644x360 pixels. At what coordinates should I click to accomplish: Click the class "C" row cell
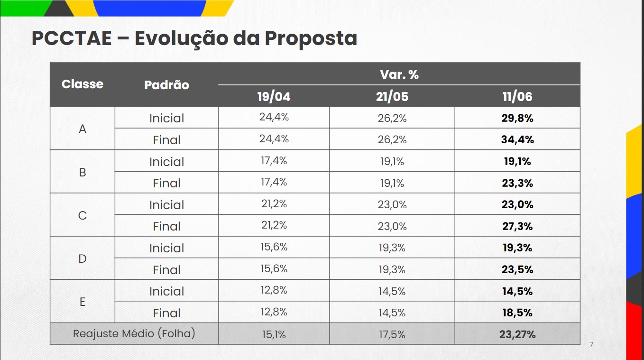point(83,216)
